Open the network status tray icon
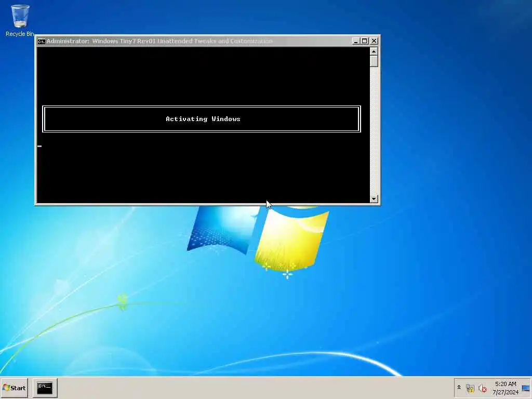This screenshot has height=399, width=532. [470, 388]
